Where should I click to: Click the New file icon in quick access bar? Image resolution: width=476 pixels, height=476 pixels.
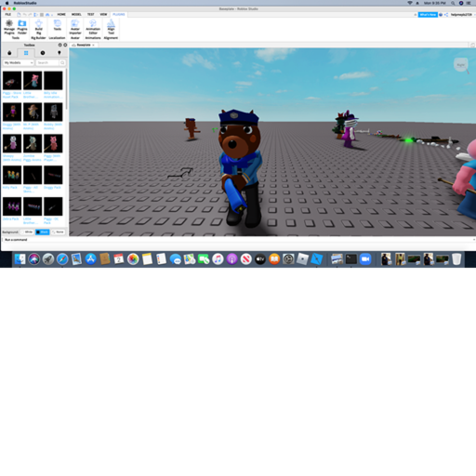19,15
